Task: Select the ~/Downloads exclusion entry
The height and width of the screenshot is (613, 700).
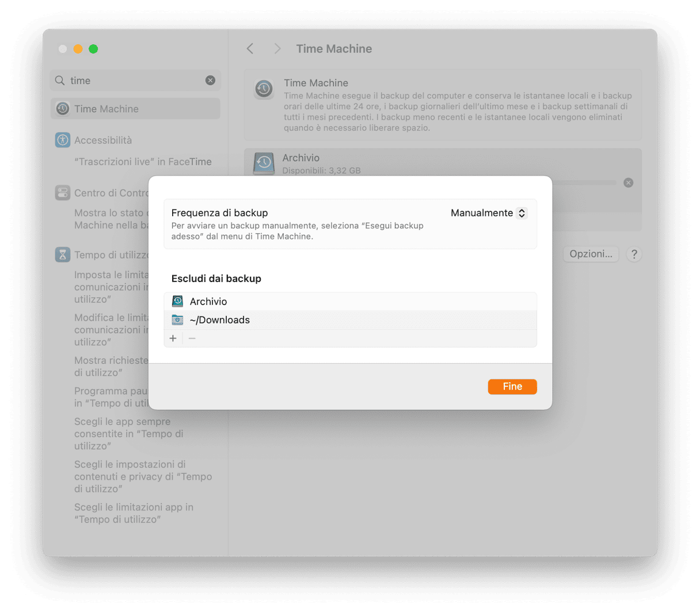Action: click(350, 320)
